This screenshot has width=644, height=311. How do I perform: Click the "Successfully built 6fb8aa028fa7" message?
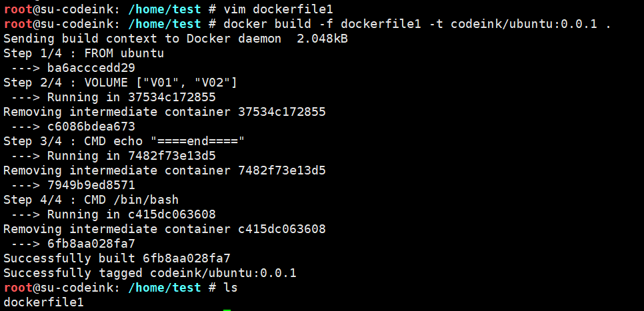click(x=117, y=258)
